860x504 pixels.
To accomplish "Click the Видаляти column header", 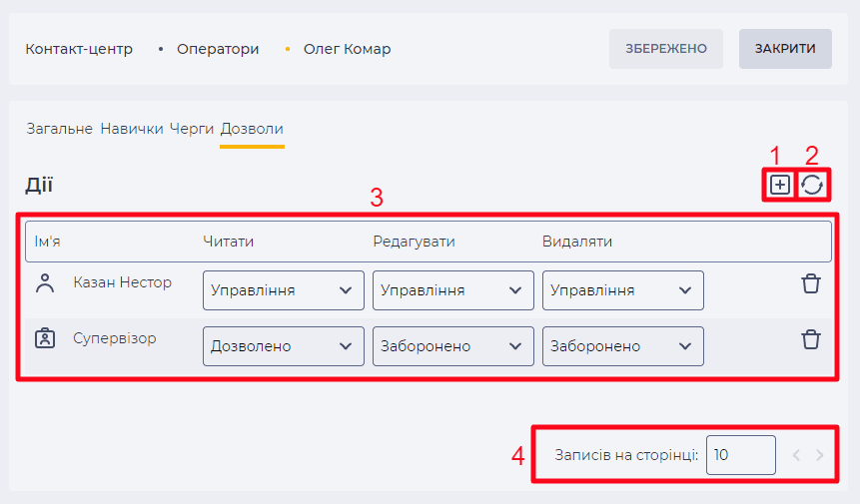I will point(577,242).
